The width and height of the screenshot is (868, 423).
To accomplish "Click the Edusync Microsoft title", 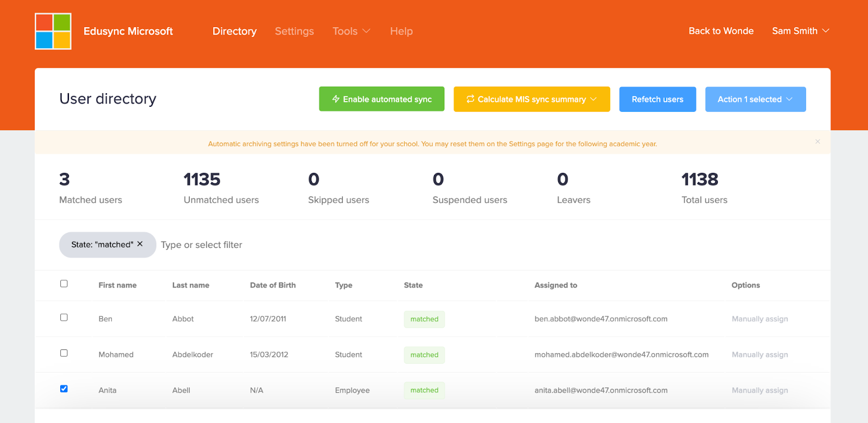I will 128,31.
